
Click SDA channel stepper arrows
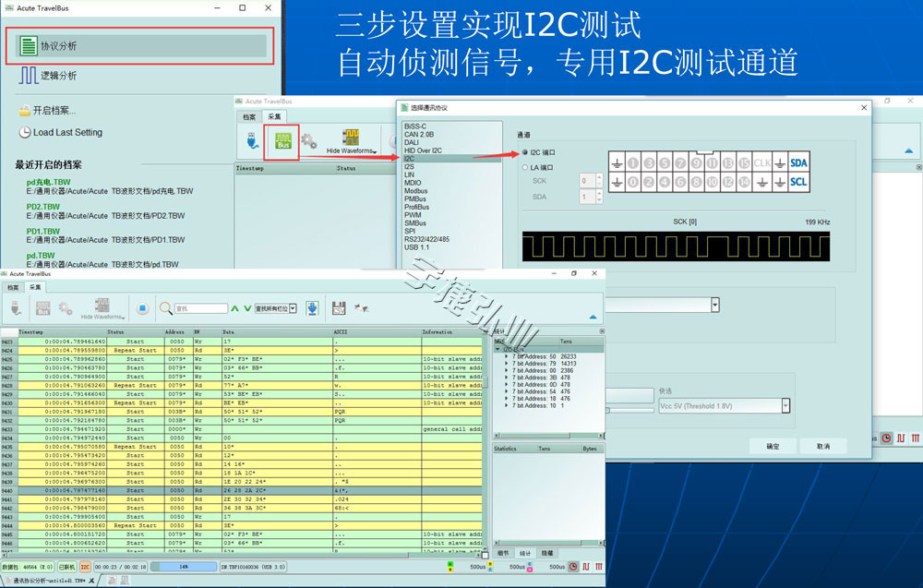point(599,197)
